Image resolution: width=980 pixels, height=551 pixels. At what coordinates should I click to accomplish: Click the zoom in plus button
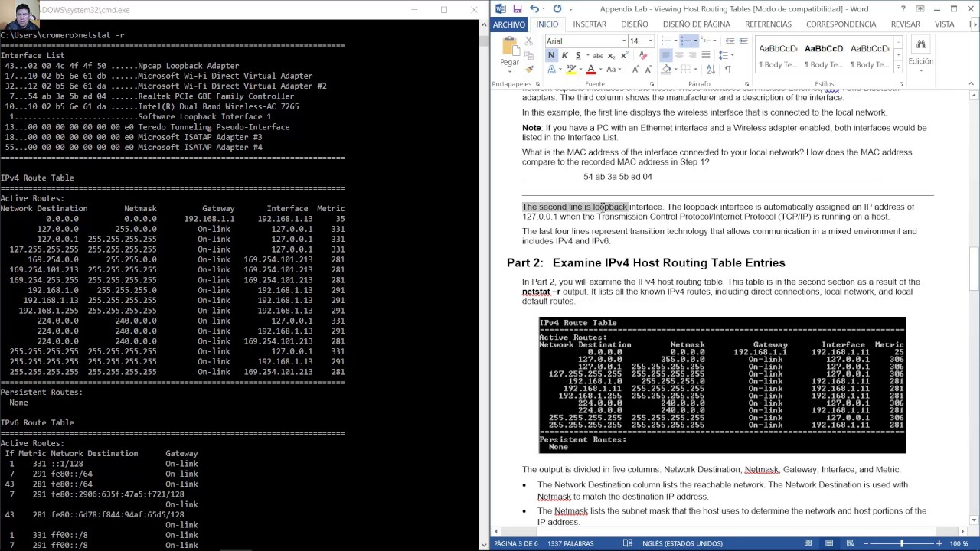(x=941, y=543)
